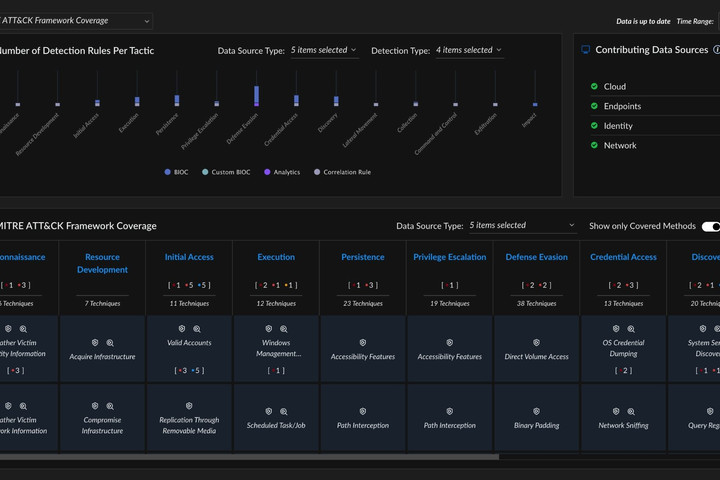Click the Credential Access bar in chart
The image size is (720, 480).
click(296, 101)
